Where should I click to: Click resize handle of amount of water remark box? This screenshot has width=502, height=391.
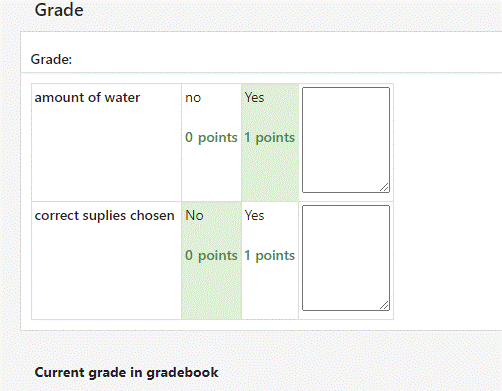coord(384,187)
